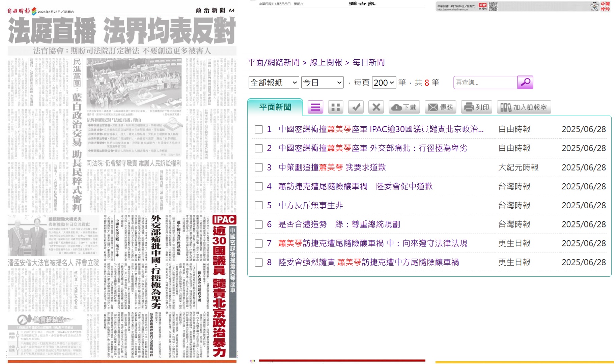
Task: Select the 平面新聞 tab
Action: coord(275,107)
